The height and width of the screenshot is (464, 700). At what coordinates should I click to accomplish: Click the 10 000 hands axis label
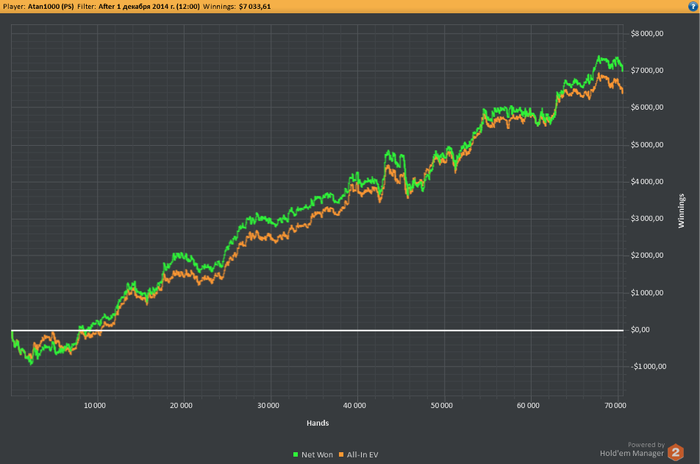point(95,405)
